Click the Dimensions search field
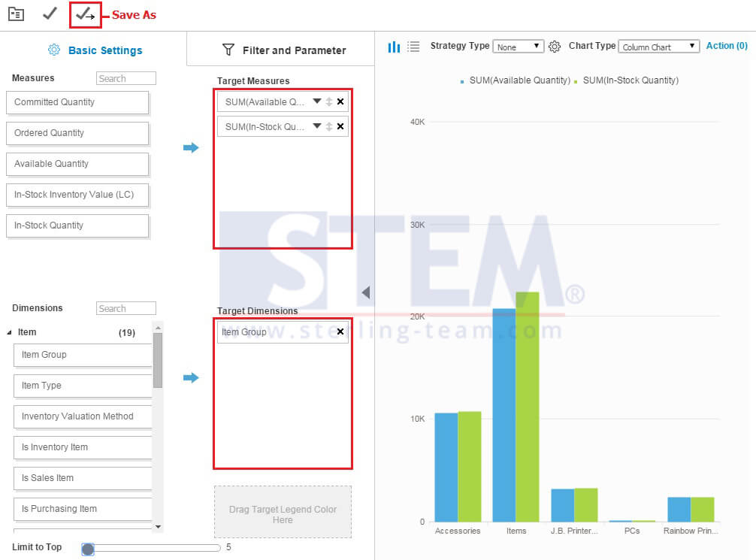Image resolution: width=756 pixels, height=560 pixels. [125, 308]
